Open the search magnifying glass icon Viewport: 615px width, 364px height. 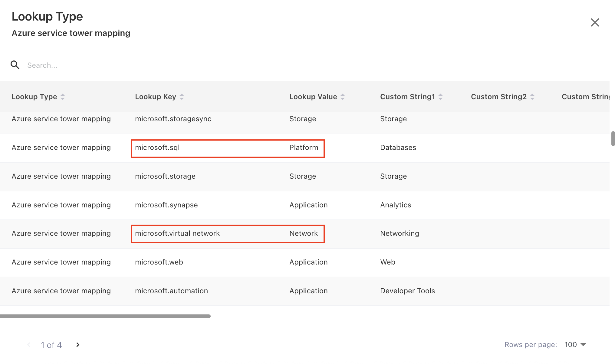coord(15,65)
